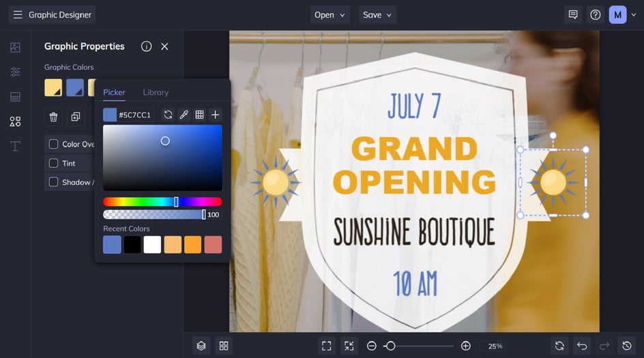The height and width of the screenshot is (358, 644).
Task: Open the Edit adjustments sliders sidebar icon
Action: 15,72
